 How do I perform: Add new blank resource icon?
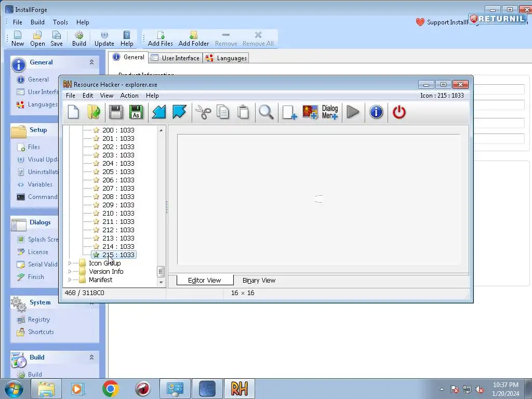(x=289, y=112)
